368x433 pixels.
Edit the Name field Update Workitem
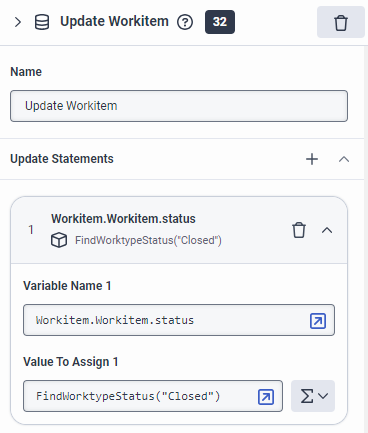[x=179, y=106]
